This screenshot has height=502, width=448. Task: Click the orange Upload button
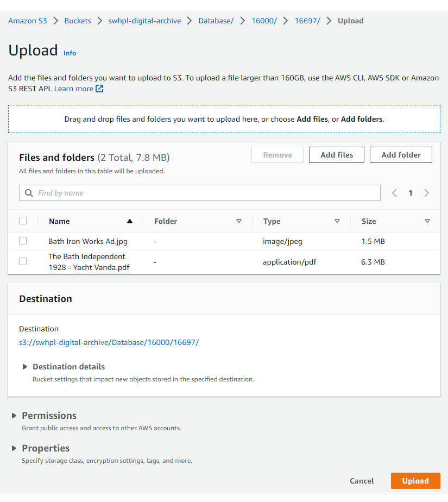(415, 481)
